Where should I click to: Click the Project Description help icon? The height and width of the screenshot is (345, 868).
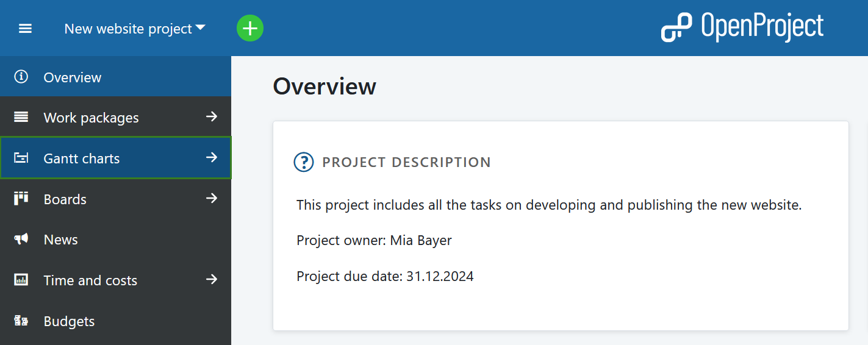pyautogui.click(x=304, y=162)
